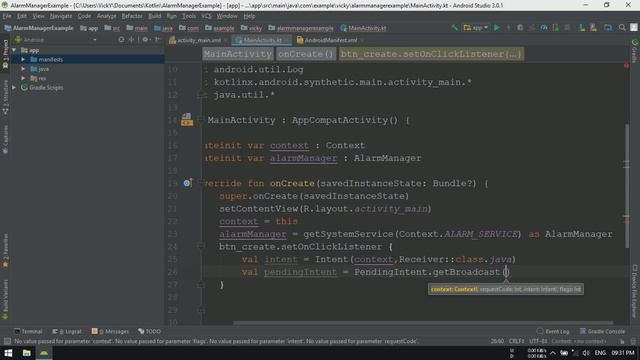Close the MainActivity.kt tab
640x360 pixels.
pos(287,40)
